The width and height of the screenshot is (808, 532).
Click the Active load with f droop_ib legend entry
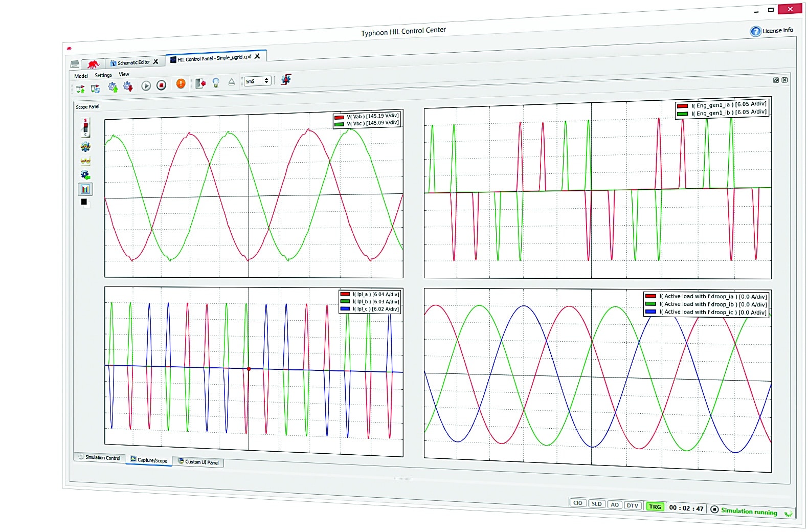(x=706, y=304)
